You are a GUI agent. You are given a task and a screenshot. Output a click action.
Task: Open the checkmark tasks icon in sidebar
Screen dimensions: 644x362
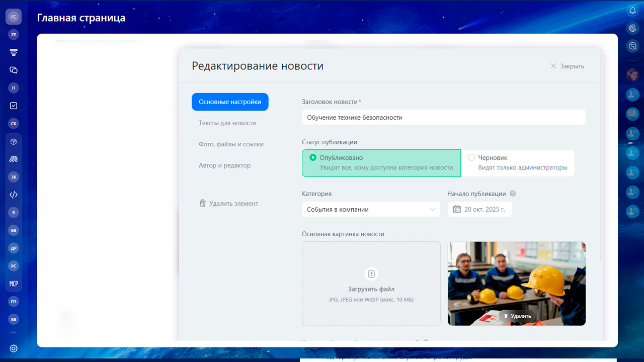14,106
